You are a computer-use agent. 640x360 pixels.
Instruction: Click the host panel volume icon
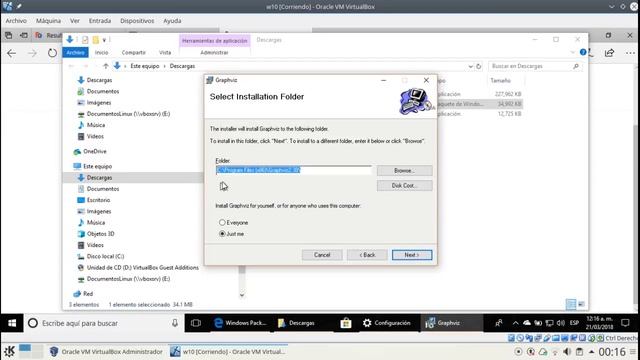pyautogui.click(x=567, y=351)
